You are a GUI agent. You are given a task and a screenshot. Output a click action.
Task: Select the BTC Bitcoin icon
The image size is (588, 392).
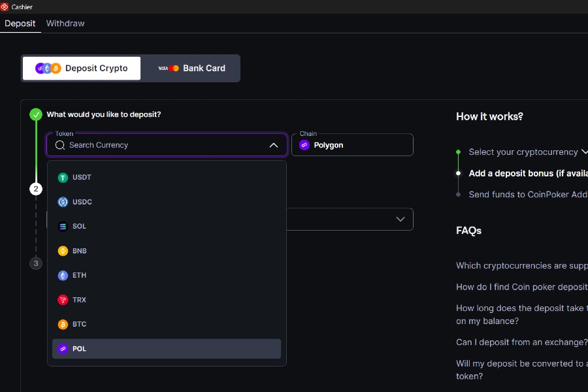click(63, 325)
